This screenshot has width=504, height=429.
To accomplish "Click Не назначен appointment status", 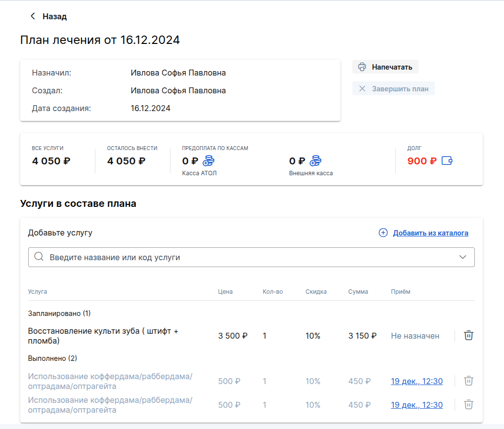I will tap(415, 336).
